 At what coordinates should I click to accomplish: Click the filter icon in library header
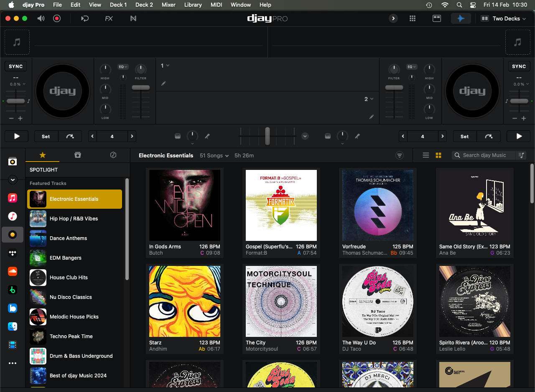coord(400,155)
